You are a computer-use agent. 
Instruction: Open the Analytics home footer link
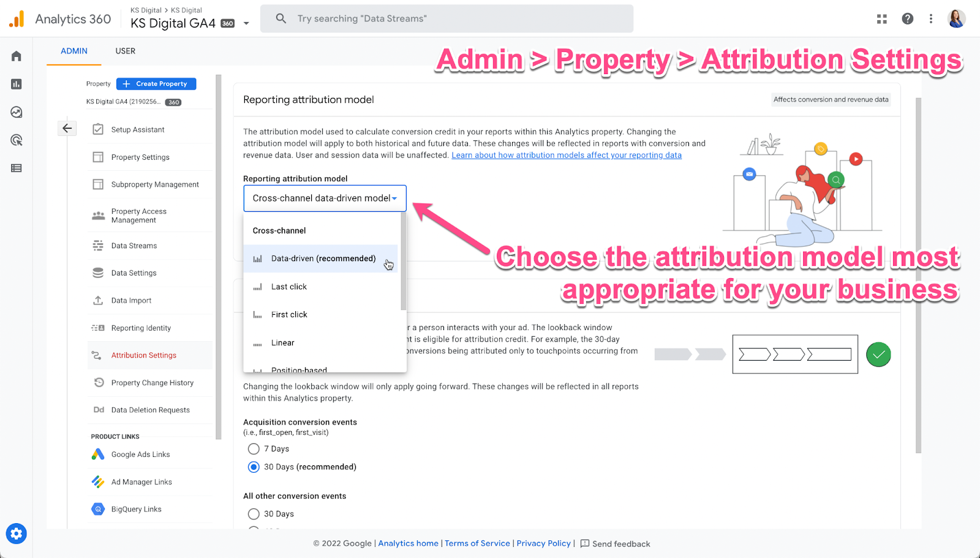pyautogui.click(x=409, y=543)
